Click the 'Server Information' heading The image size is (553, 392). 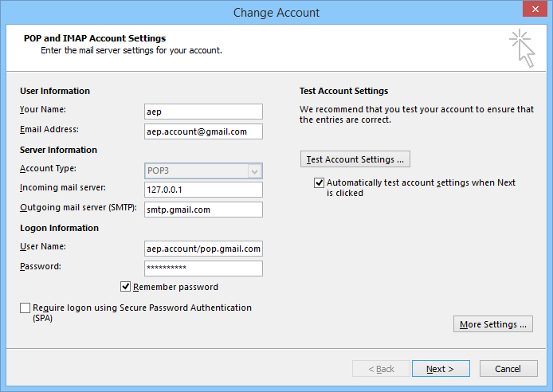coord(58,150)
